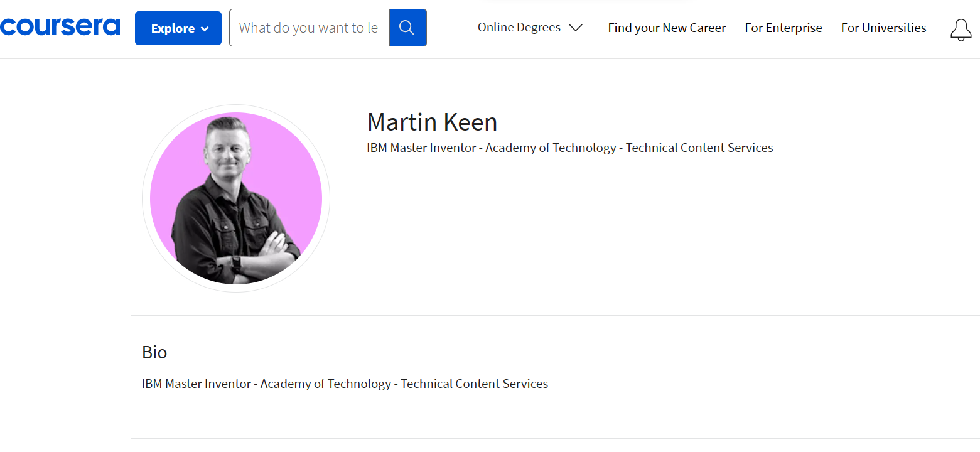Expand the Explore chevron arrow
The width and height of the screenshot is (980, 452).
point(205,29)
